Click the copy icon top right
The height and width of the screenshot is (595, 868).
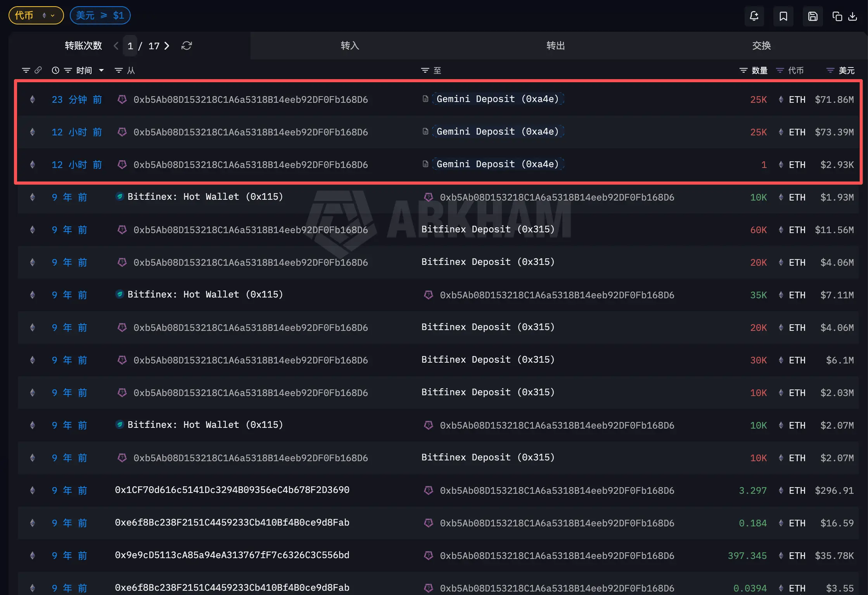pyautogui.click(x=837, y=16)
